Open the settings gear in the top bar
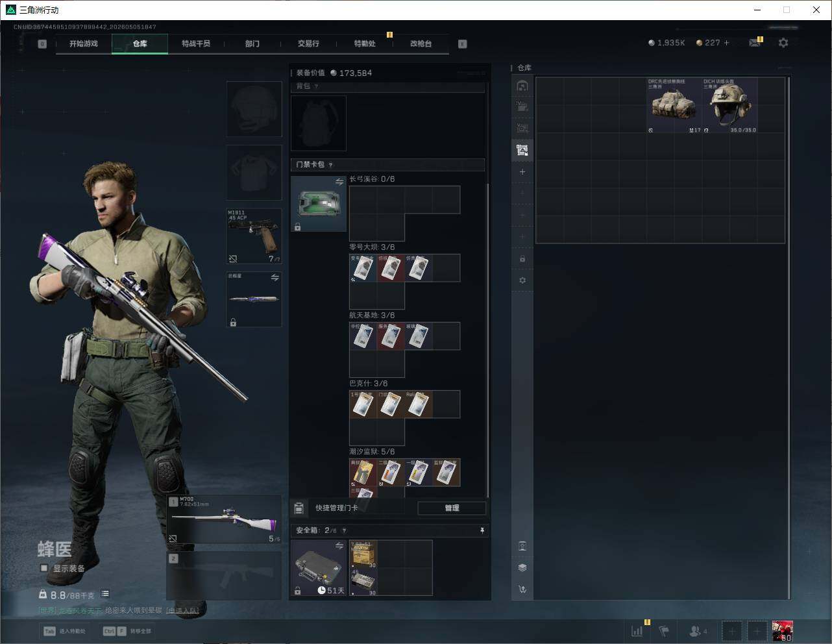Screen dimensions: 832x644 click(783, 43)
